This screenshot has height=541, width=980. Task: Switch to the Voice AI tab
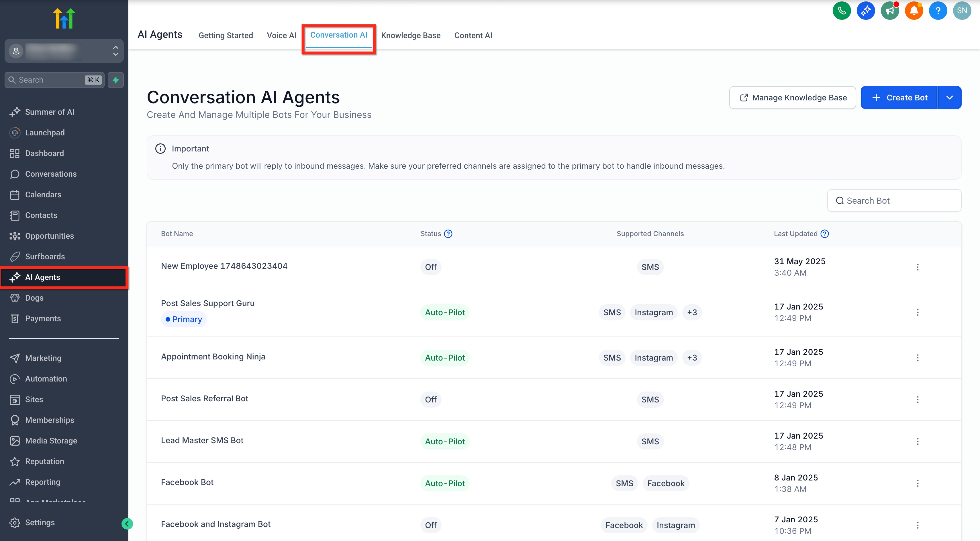pyautogui.click(x=281, y=35)
